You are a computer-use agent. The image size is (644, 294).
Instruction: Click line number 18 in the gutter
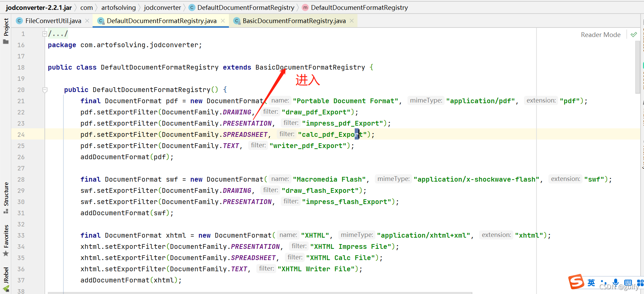click(x=21, y=67)
